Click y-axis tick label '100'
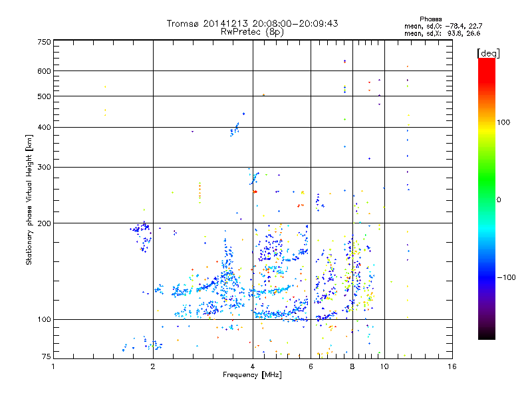This screenshot has height=399, width=532. (44, 320)
